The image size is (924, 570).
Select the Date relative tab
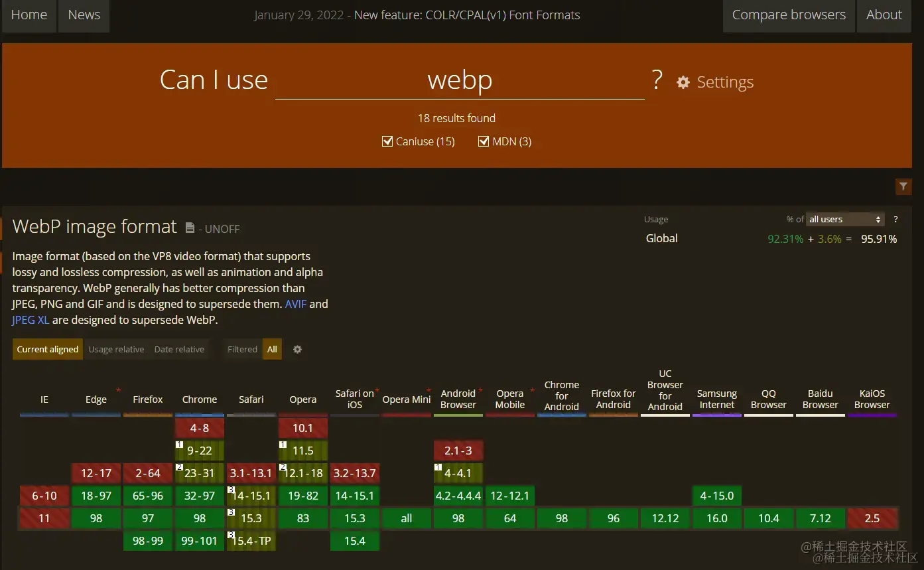point(179,349)
